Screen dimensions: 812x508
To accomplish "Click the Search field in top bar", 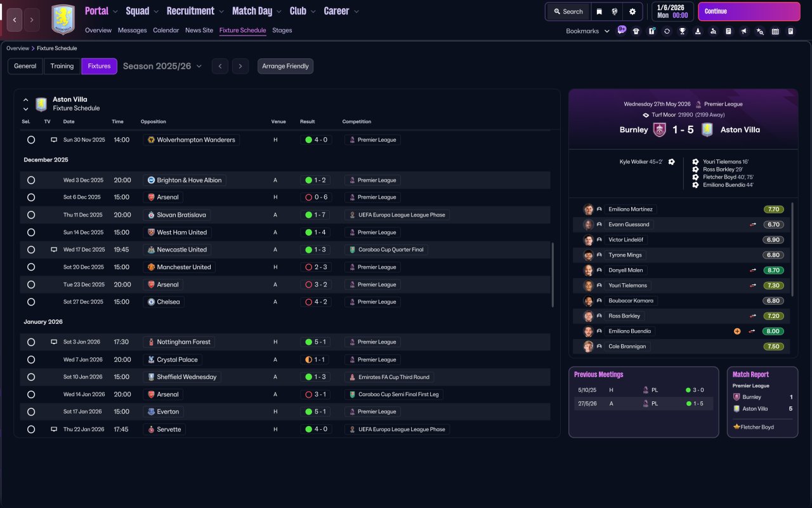I will pos(568,11).
